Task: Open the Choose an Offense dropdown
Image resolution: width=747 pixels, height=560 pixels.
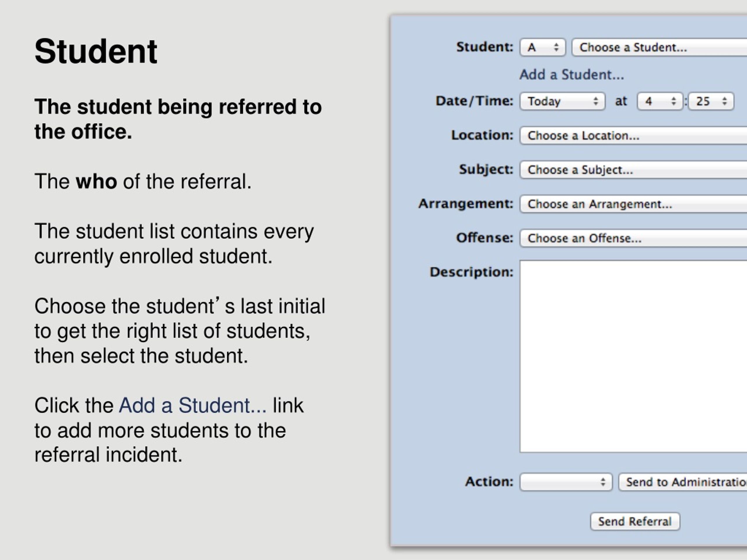Action: pos(633,238)
